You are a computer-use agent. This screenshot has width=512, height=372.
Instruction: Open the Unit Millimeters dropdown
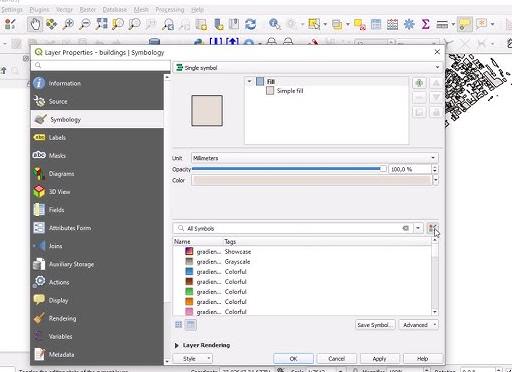coord(315,158)
